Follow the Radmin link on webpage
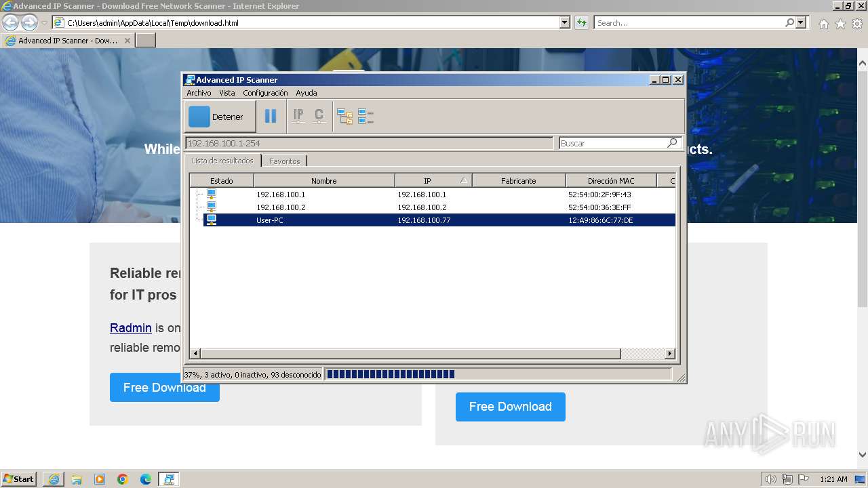This screenshot has width=868, height=488. point(131,328)
